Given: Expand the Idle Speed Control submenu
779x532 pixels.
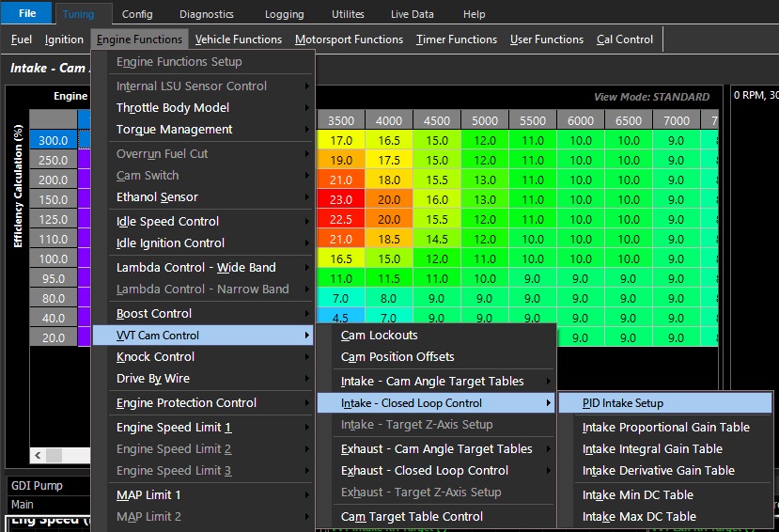Looking at the screenshot, I should tap(167, 222).
